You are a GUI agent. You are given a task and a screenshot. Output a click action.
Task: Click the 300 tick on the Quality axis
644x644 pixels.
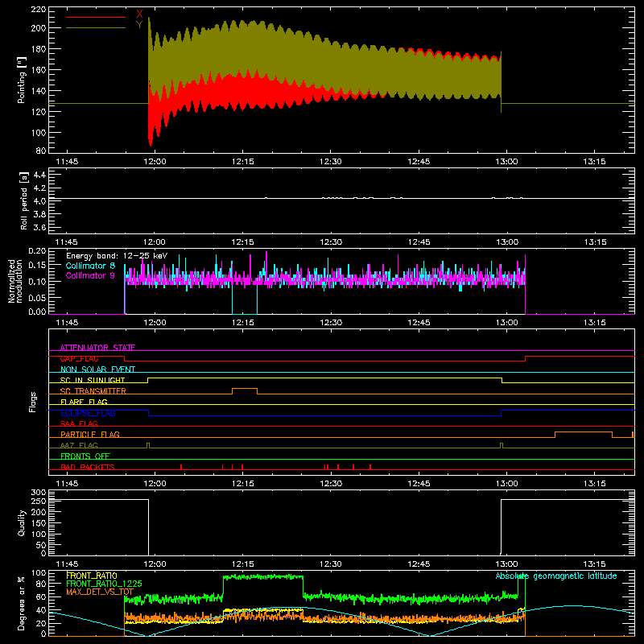coord(39,493)
